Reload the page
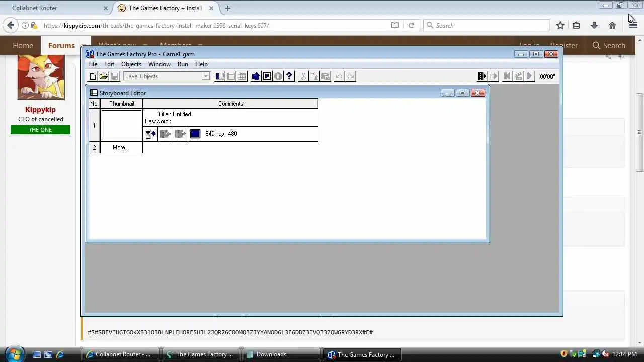The height and width of the screenshot is (362, 644). point(411,25)
